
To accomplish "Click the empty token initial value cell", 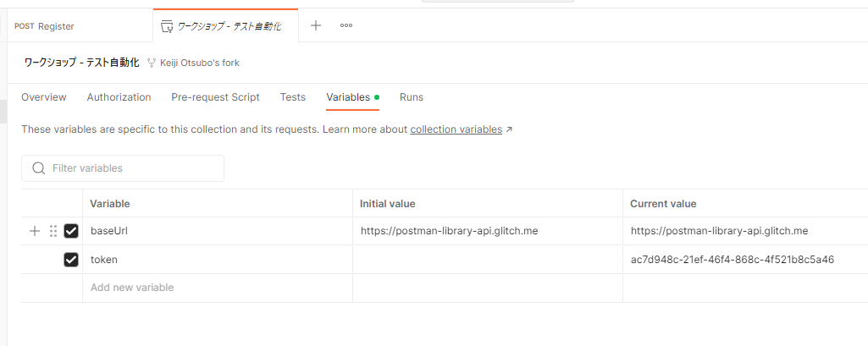I will tap(488, 260).
